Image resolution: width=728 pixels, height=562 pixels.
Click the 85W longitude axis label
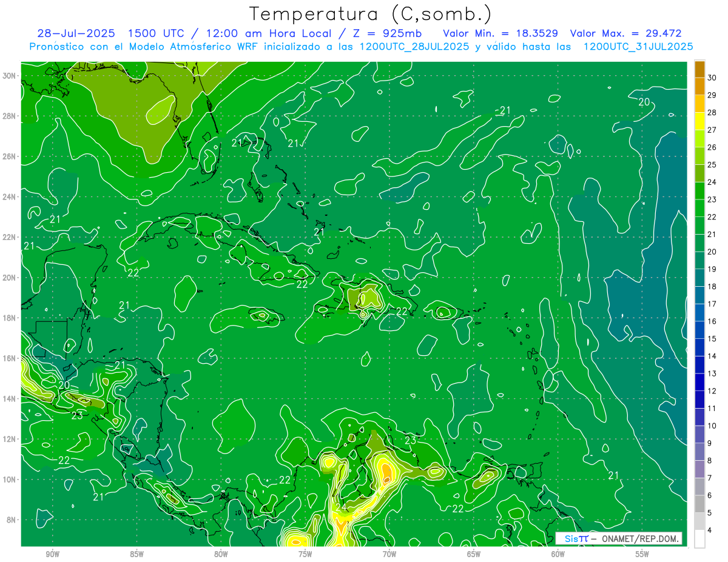click(x=136, y=554)
